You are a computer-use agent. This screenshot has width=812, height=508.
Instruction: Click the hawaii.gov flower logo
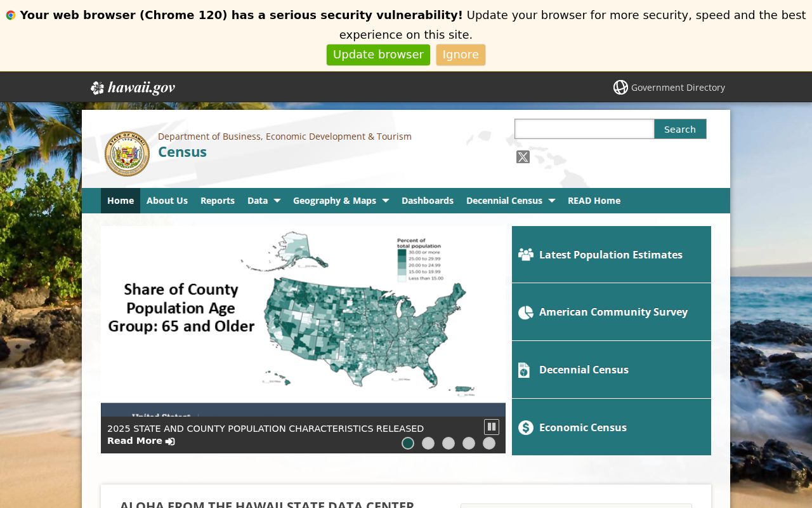(x=97, y=88)
